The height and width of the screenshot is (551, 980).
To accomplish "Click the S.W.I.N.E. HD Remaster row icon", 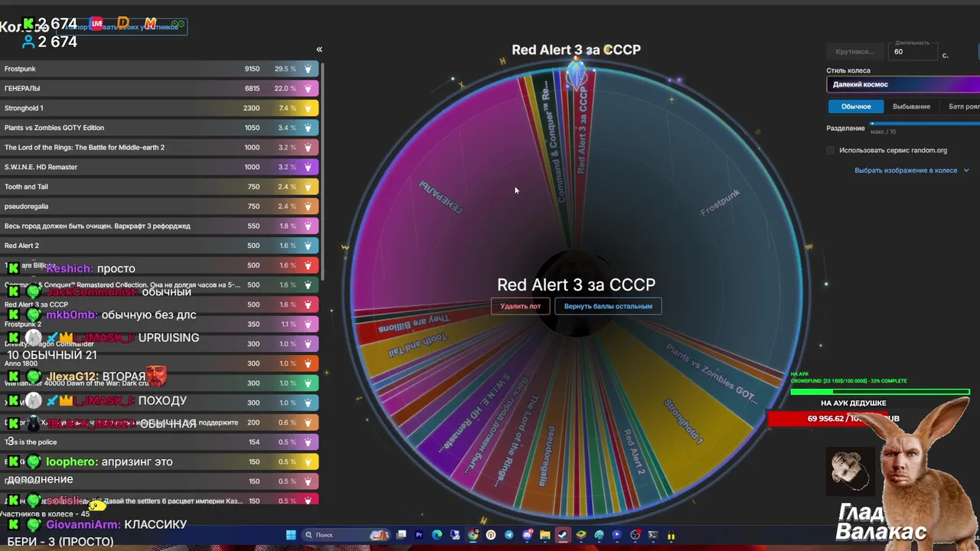I will point(308,167).
